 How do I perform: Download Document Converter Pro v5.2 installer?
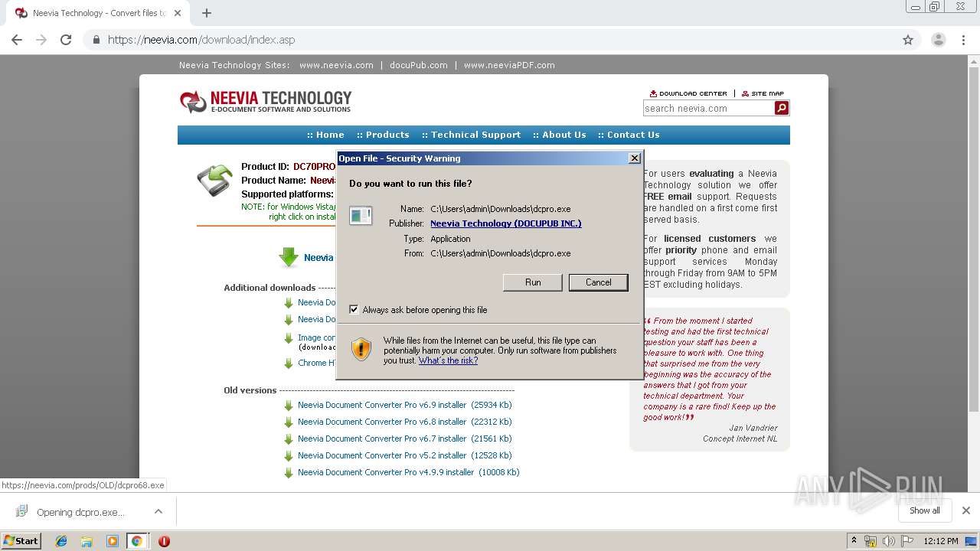pyautogui.click(x=404, y=455)
